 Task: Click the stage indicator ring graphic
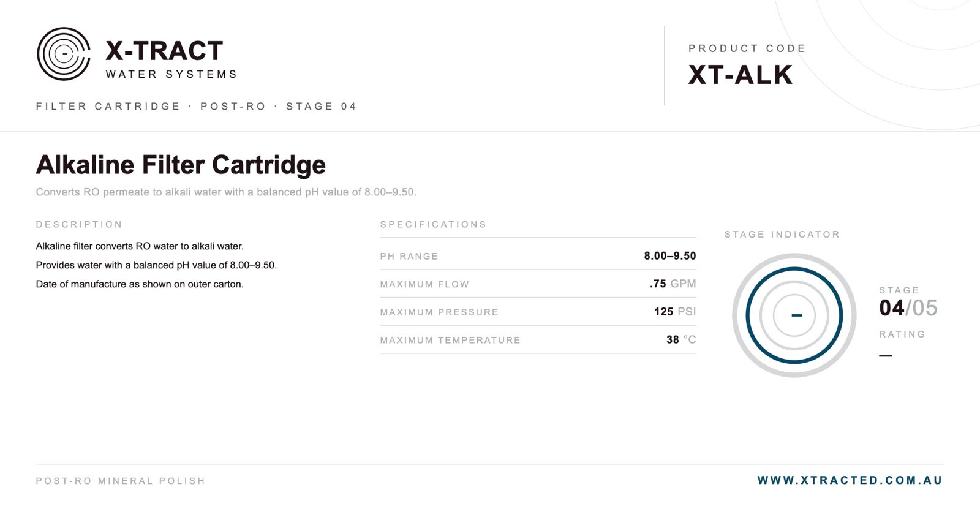pos(794,315)
